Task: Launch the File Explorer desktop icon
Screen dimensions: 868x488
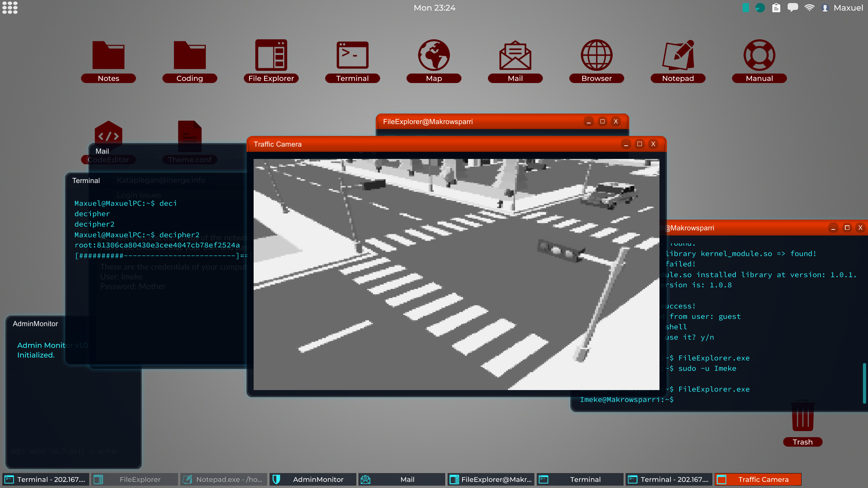Action: (x=271, y=56)
